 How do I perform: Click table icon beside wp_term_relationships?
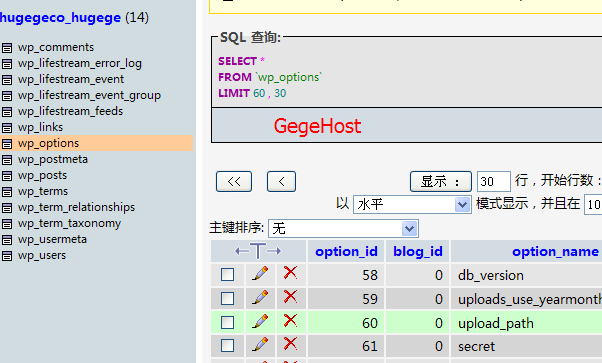(x=7, y=208)
